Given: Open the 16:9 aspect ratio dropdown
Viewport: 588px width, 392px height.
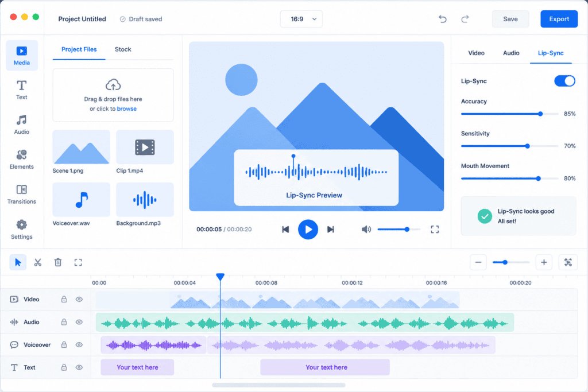Looking at the screenshot, I should [301, 19].
